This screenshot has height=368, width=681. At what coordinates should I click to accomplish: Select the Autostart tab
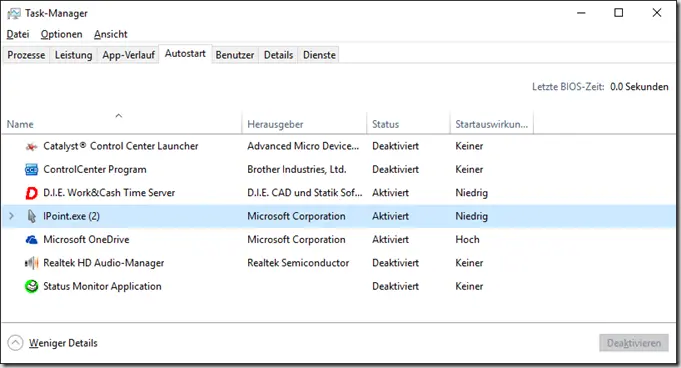coord(185,54)
